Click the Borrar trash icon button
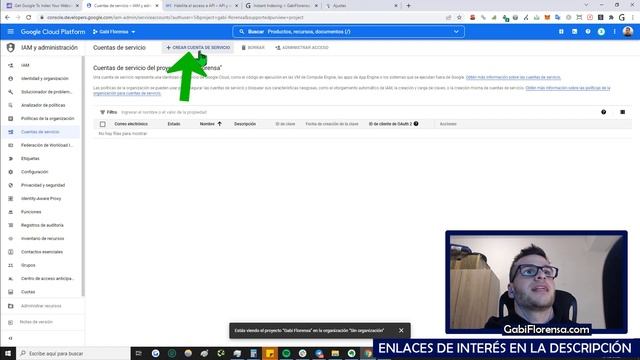The height and width of the screenshot is (360, 640). pyautogui.click(x=253, y=48)
